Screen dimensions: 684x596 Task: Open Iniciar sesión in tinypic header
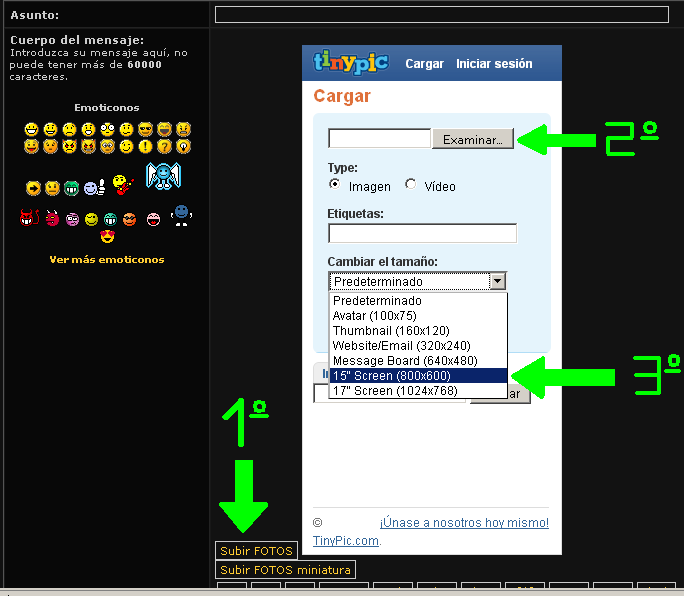pos(494,64)
